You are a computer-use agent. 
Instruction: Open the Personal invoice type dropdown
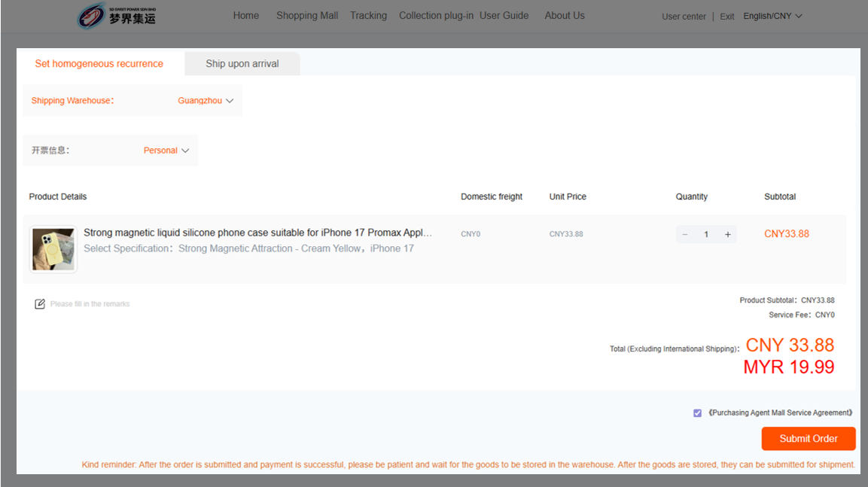point(166,151)
